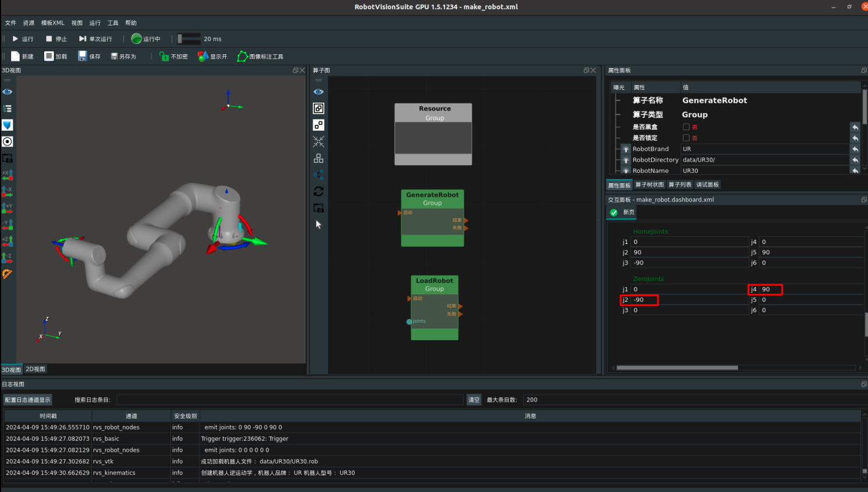Image resolution: width=868 pixels, height=492 pixels.
Task: Toggle exposure bulb for RobotBrand
Action: (626, 149)
